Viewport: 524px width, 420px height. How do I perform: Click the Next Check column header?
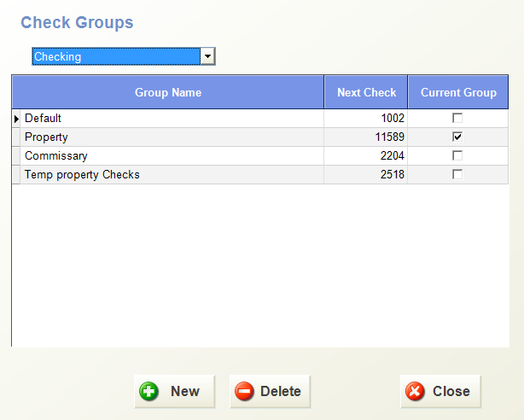pos(366,92)
